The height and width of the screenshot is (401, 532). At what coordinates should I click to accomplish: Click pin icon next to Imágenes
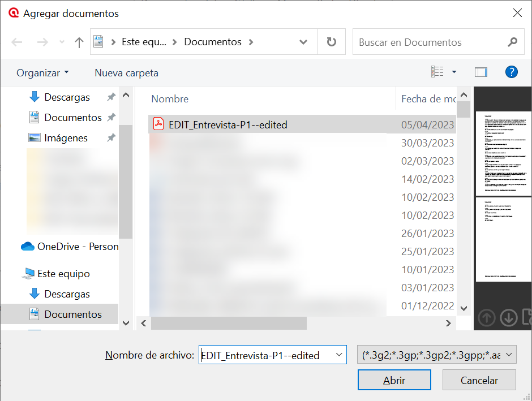coord(111,137)
